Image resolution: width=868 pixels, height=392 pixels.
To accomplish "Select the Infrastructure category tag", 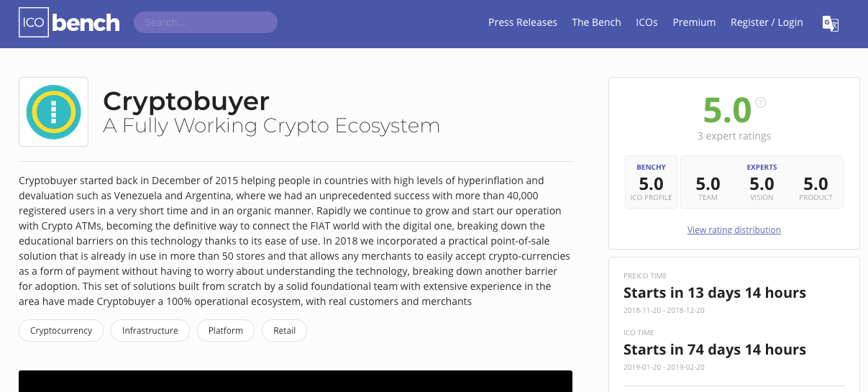I will tap(150, 331).
